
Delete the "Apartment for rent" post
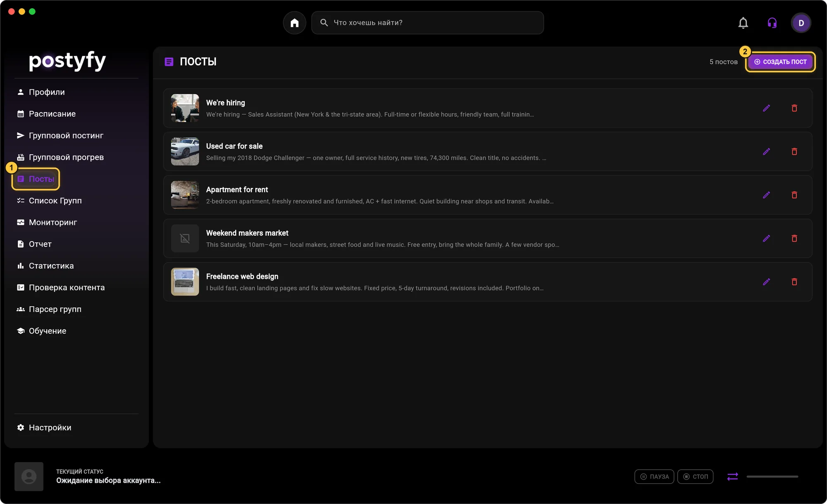794,195
